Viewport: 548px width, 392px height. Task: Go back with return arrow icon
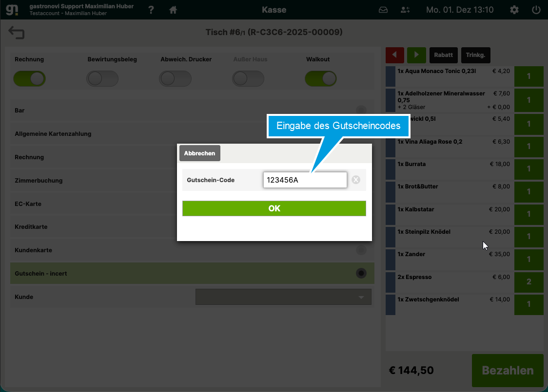pos(17,33)
